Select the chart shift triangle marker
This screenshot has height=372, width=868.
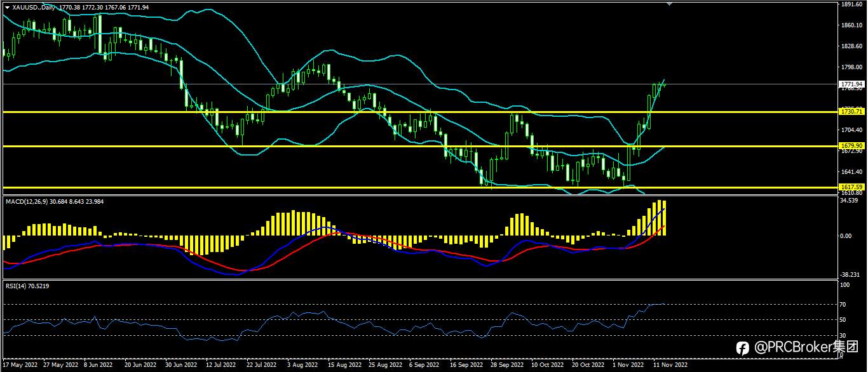(668, 4)
